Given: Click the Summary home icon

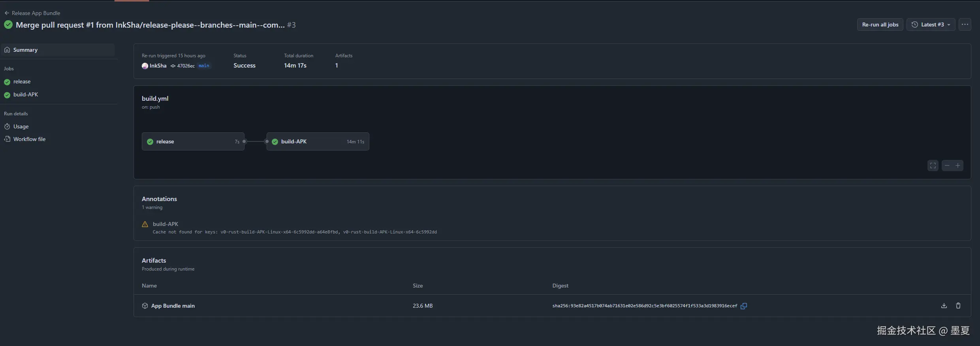Looking at the screenshot, I should click(7, 50).
